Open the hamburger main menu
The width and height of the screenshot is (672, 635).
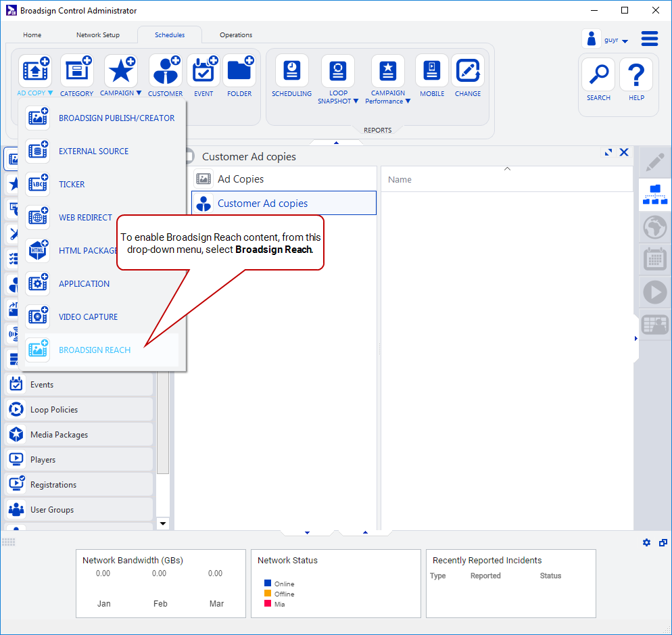tap(650, 39)
